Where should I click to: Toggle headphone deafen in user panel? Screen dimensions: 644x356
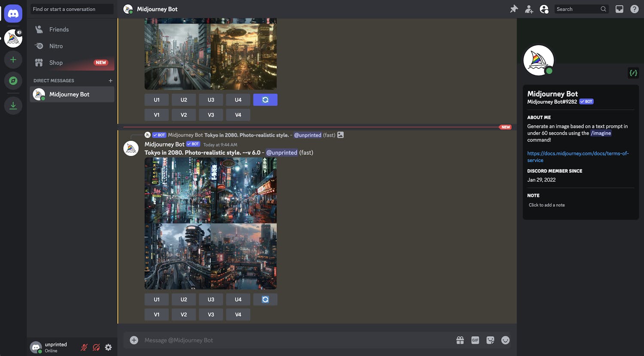pyautogui.click(x=96, y=347)
